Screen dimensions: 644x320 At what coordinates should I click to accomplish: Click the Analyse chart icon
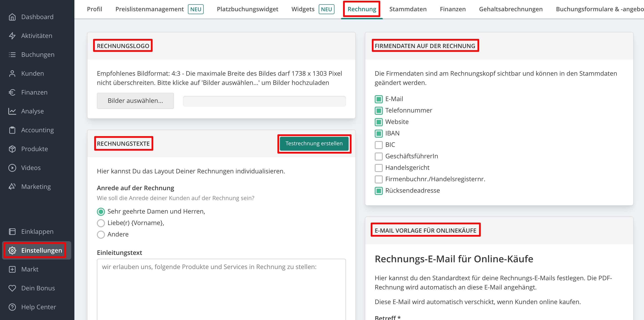point(12,111)
